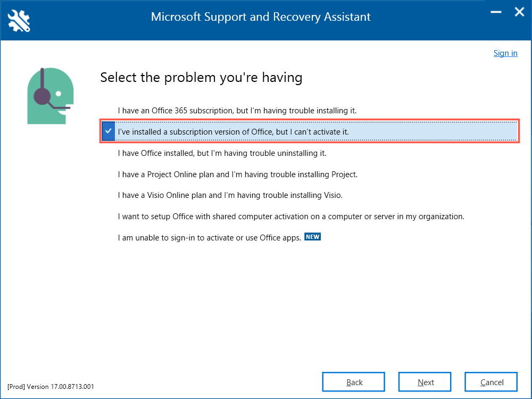Uncheck the selected Office activation checkmark
The width and height of the screenshot is (532, 399).
[108, 131]
